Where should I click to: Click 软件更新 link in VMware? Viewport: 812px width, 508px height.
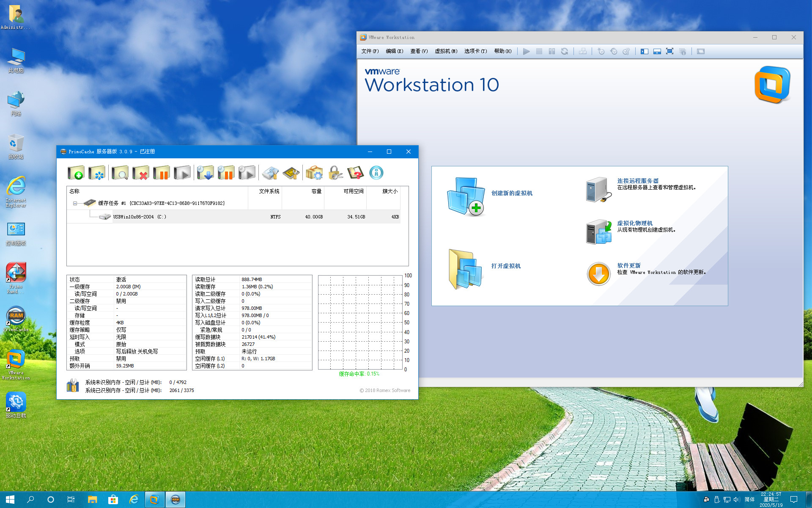point(629,265)
